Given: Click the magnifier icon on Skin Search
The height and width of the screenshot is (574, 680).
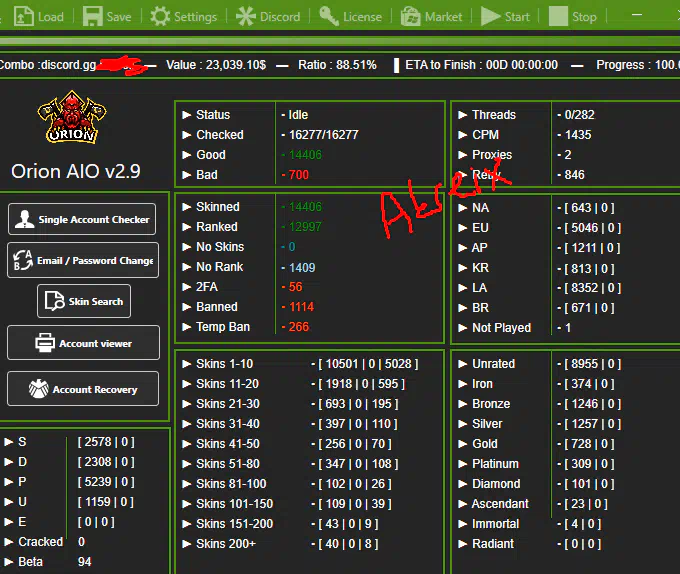Looking at the screenshot, I should 56,301.
